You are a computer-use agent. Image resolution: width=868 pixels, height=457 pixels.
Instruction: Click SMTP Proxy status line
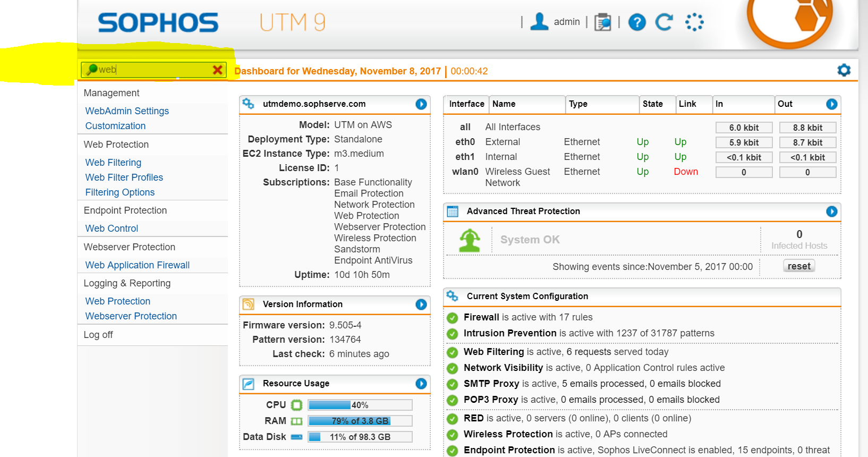[592, 384]
